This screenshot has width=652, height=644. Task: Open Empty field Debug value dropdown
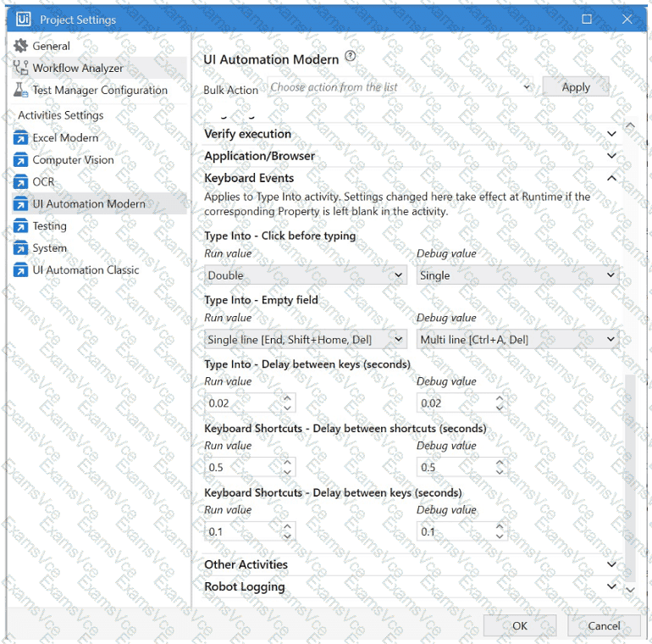(517, 340)
